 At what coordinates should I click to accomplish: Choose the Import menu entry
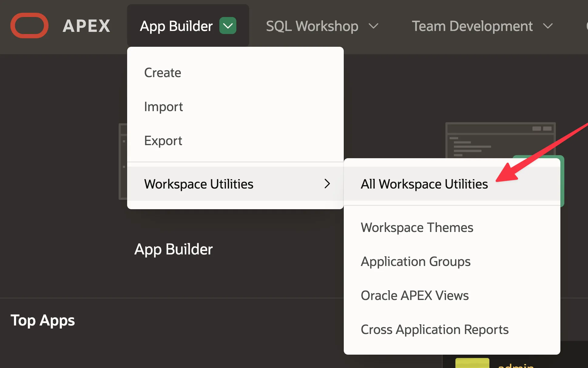tap(163, 107)
